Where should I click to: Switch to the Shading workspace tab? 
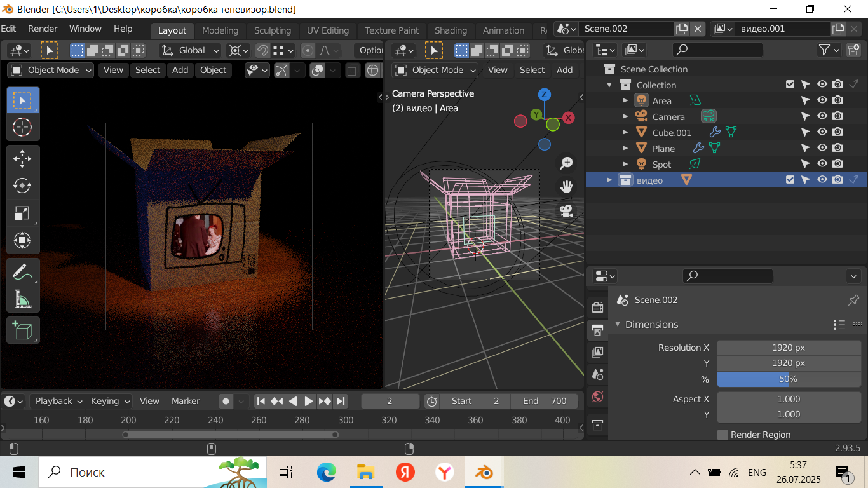coord(451,30)
